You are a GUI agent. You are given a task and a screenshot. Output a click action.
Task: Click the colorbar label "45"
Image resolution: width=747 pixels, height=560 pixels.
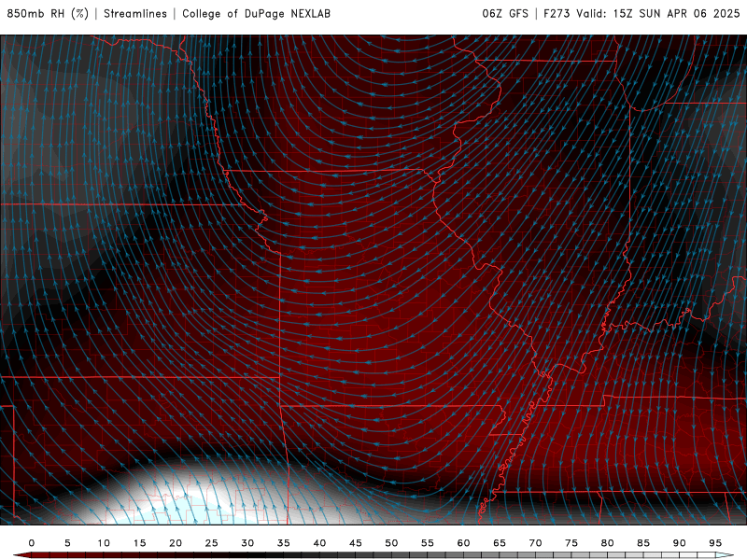coord(356,543)
